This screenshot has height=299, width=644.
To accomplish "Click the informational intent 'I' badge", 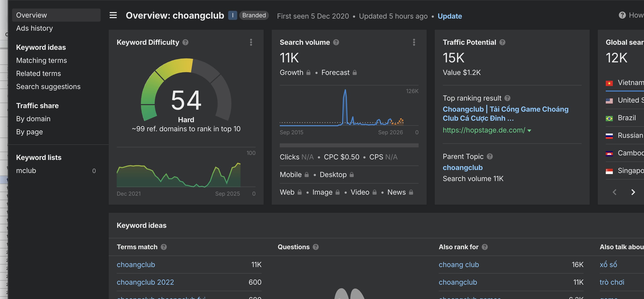I will (232, 15).
